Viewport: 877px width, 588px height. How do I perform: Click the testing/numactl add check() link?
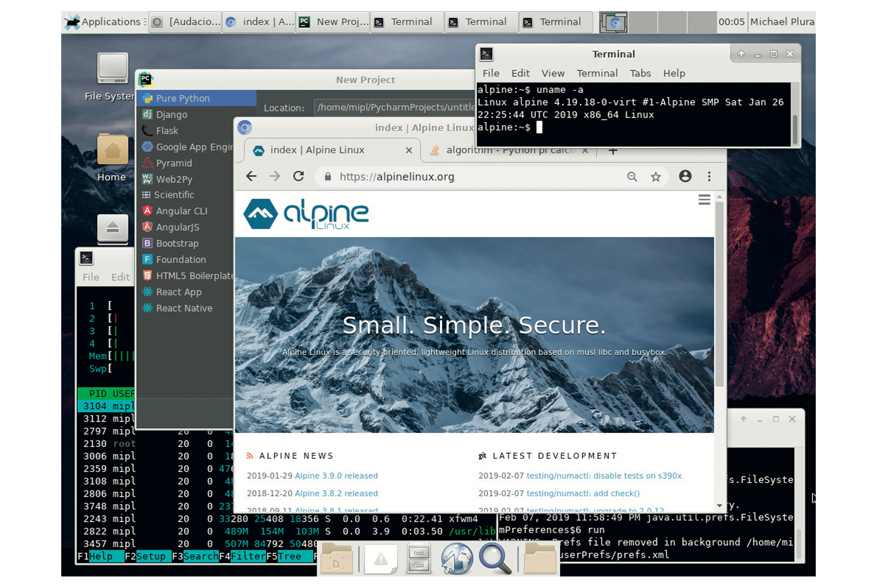click(583, 493)
